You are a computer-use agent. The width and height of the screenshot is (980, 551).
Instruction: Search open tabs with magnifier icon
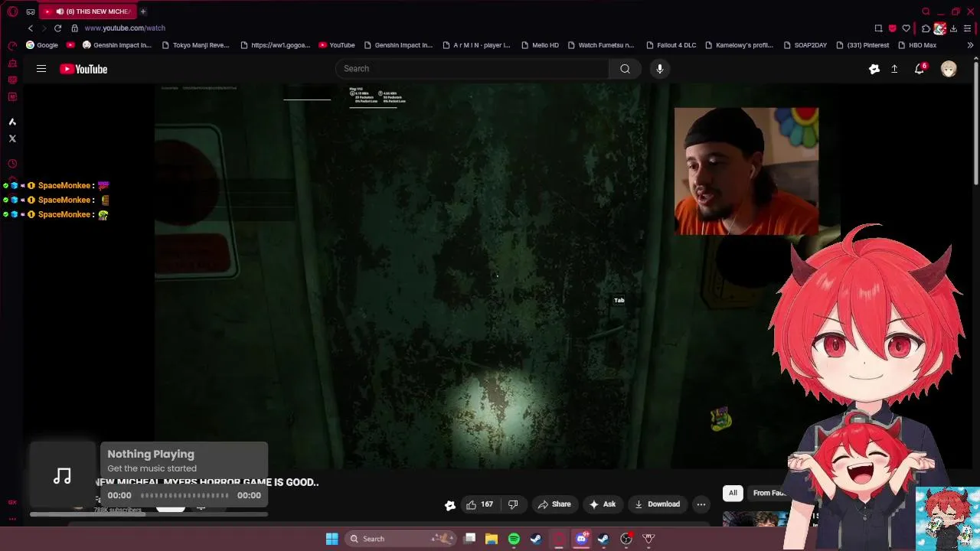[926, 11]
